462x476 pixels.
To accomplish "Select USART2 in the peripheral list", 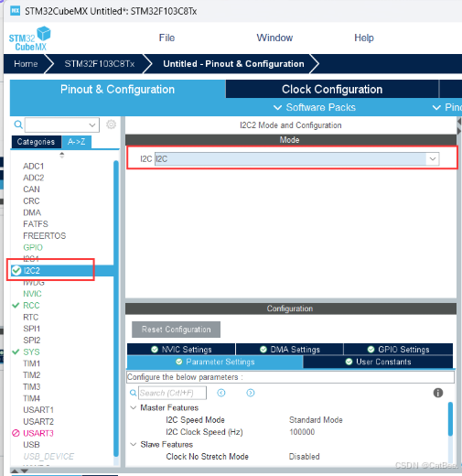I will coord(38,422).
